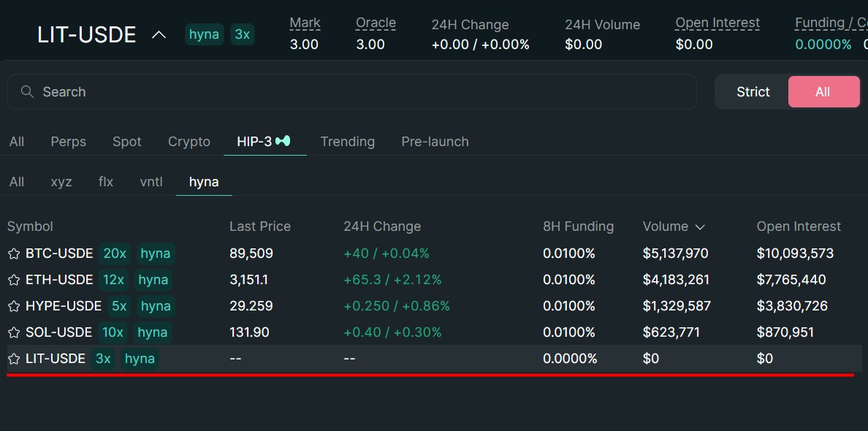Click the last price 131.90

click(x=250, y=332)
